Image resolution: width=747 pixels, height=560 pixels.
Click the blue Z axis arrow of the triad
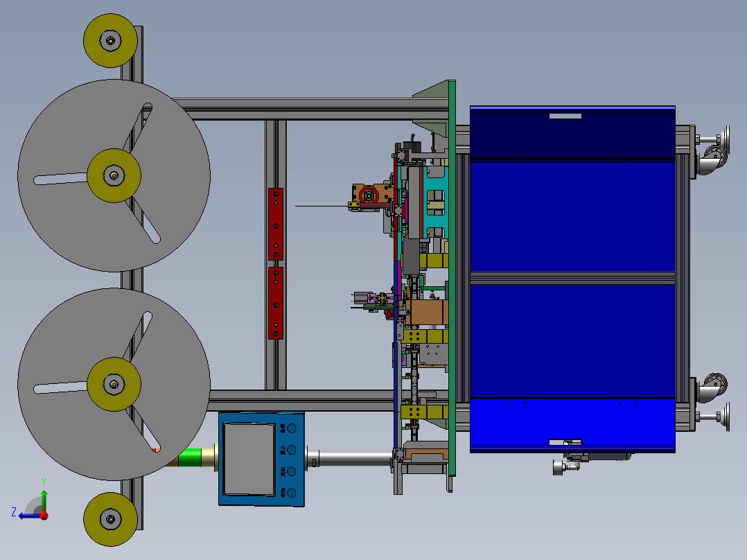pyautogui.click(x=30, y=516)
